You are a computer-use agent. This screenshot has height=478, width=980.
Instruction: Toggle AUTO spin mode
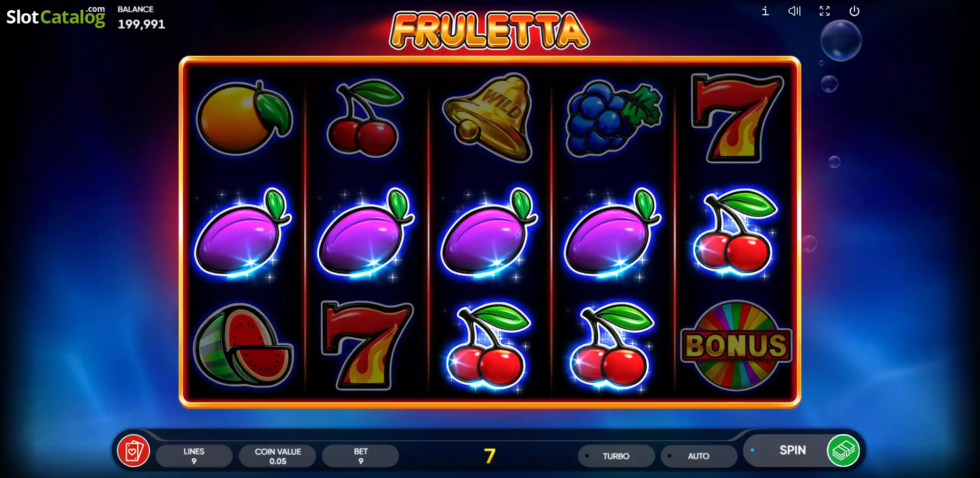click(x=699, y=456)
